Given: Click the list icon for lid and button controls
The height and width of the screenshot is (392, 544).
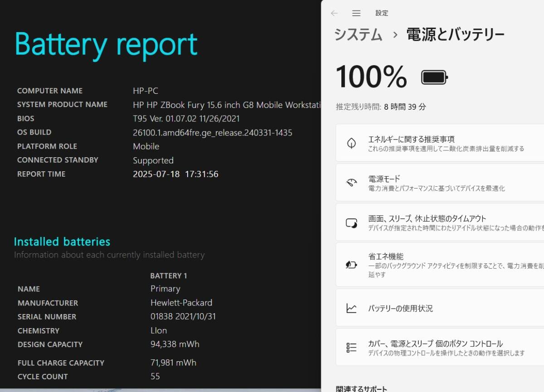Looking at the screenshot, I should pyautogui.click(x=351, y=348).
